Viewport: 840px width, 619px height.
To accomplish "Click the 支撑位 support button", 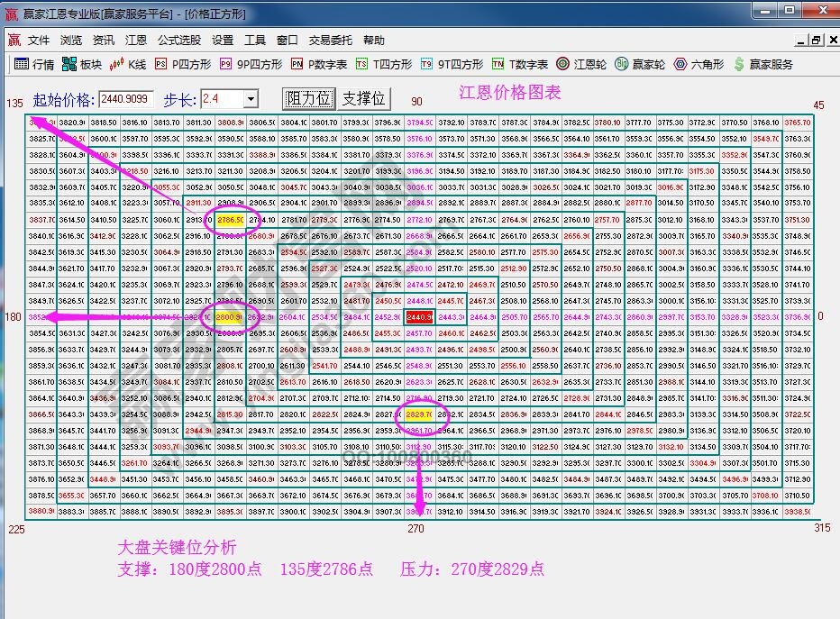I will 363,99.
